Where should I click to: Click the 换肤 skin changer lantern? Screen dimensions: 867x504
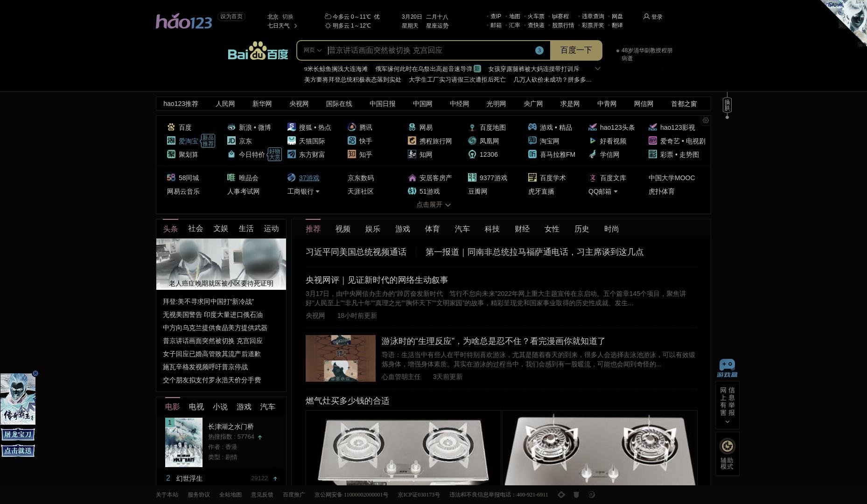coord(727,105)
